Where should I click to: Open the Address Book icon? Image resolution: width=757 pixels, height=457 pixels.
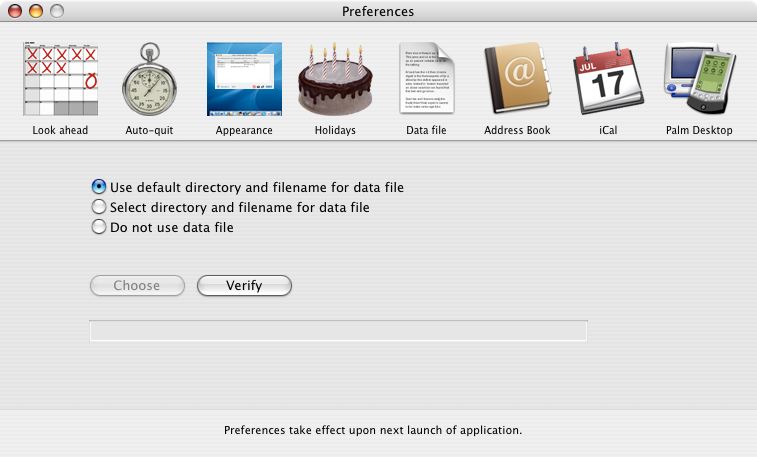pyautogui.click(x=517, y=80)
